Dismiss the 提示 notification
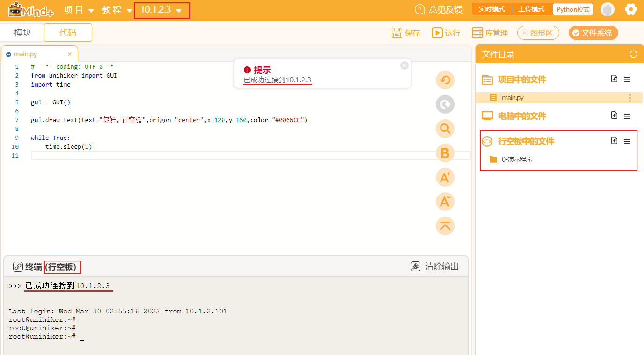 405,65
